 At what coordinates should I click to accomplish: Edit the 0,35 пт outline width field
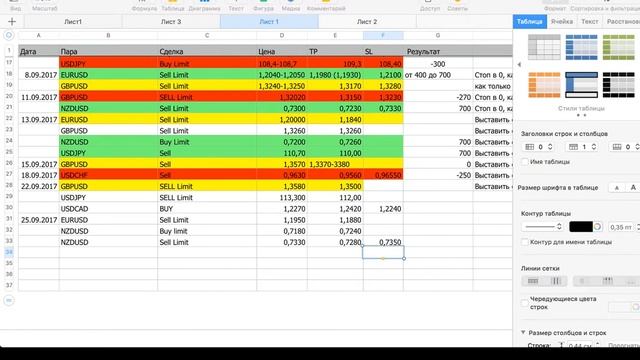[621, 227]
